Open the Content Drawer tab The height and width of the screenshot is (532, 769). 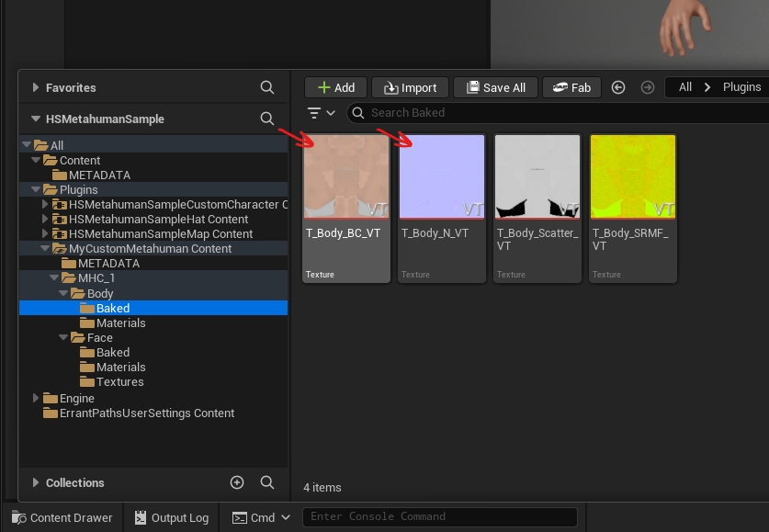point(62,518)
